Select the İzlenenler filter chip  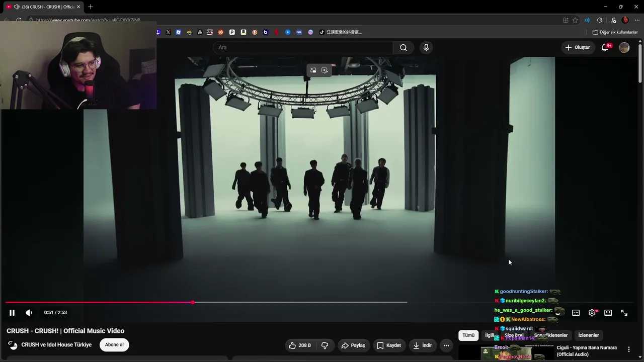coord(589,335)
